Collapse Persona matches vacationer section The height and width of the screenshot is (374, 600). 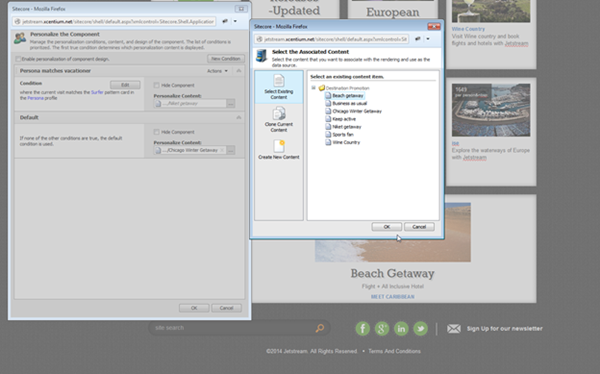tap(239, 71)
